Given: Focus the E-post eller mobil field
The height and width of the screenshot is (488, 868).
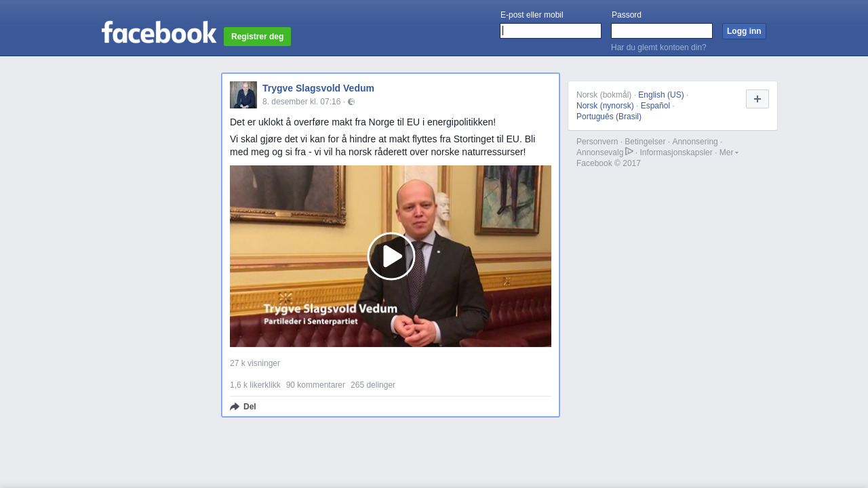Looking at the screenshot, I should pyautogui.click(x=551, y=31).
